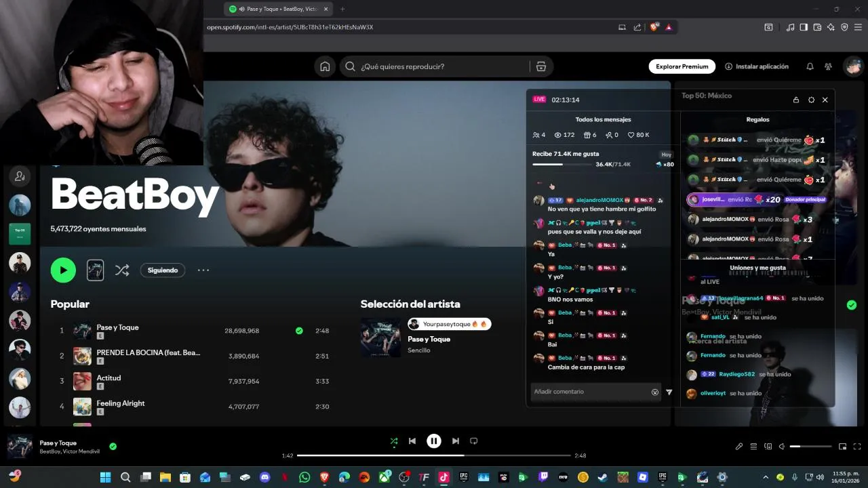This screenshot has height=488, width=868.
Task: Open Brave playlist music icon
Action: tap(790, 27)
